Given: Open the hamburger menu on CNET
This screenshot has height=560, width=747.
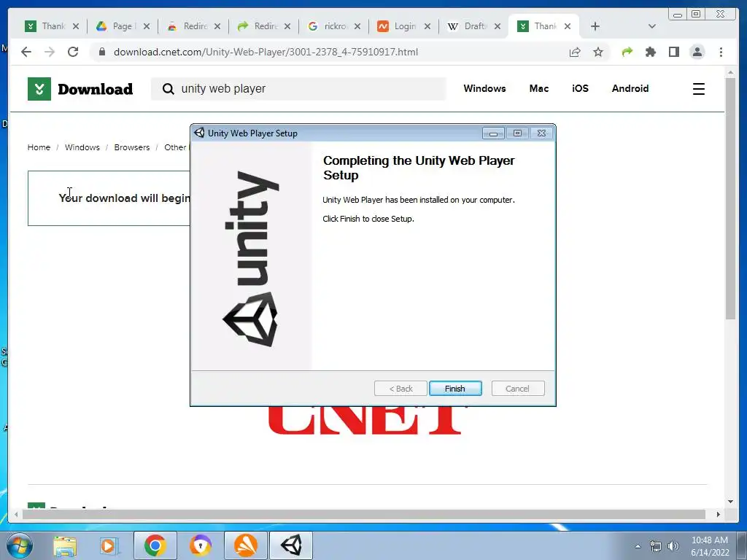Looking at the screenshot, I should point(698,89).
